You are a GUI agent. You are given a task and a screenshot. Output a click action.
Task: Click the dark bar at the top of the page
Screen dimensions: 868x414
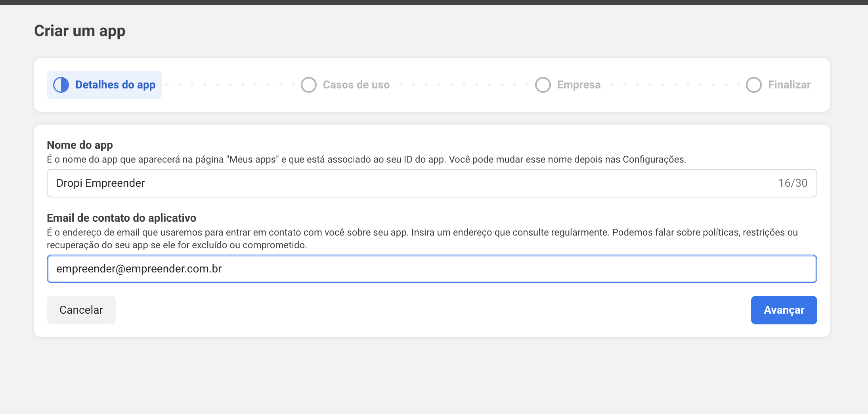(434, 2)
